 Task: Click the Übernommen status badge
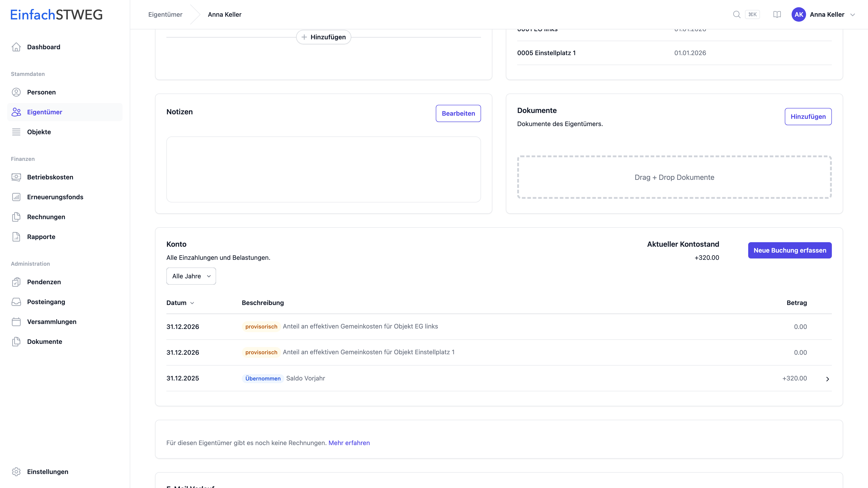(263, 379)
